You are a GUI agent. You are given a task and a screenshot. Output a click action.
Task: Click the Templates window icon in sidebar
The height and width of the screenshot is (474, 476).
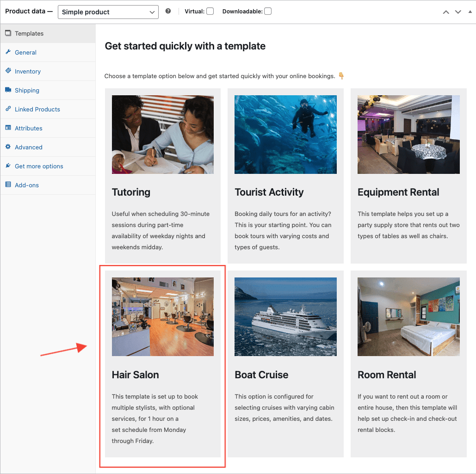[8, 33]
